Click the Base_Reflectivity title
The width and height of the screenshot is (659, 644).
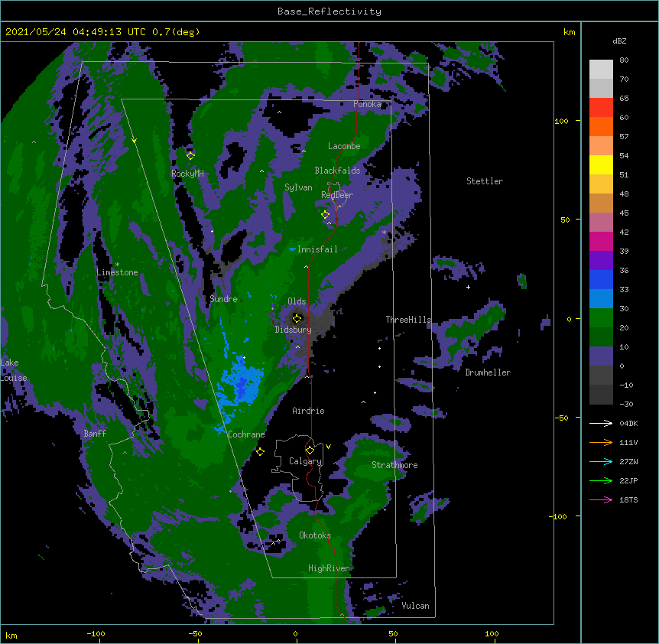tap(329, 11)
